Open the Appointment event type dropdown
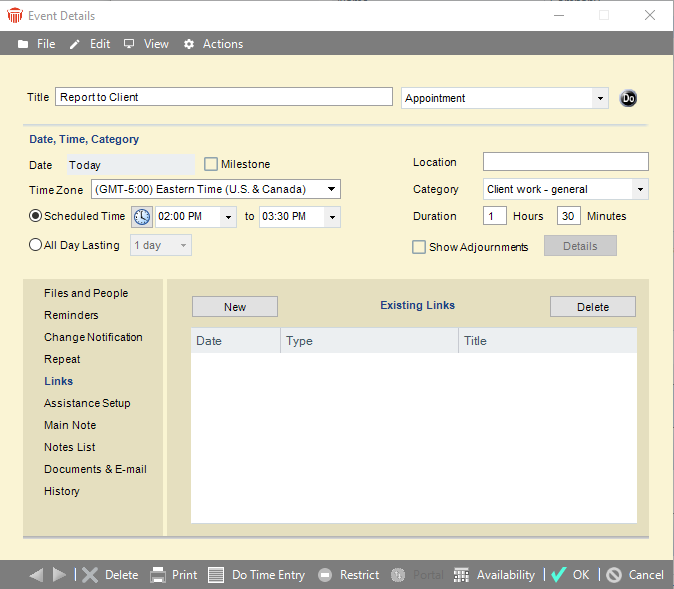 pyautogui.click(x=599, y=98)
